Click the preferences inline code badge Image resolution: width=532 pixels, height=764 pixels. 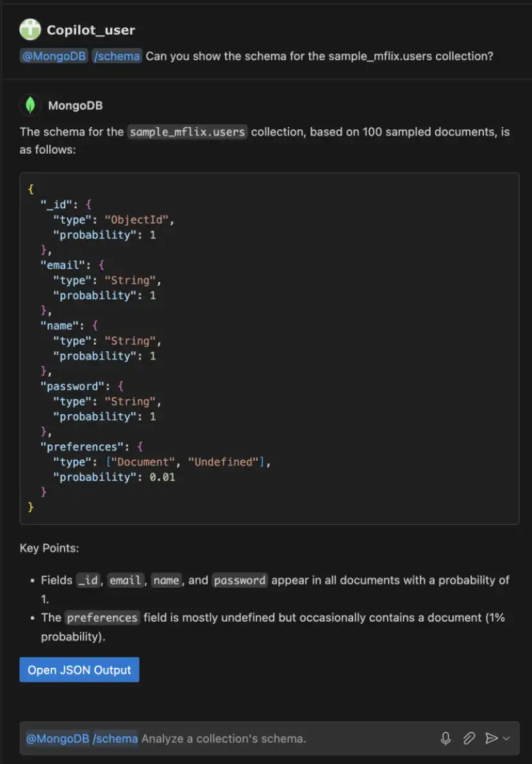click(x=103, y=618)
